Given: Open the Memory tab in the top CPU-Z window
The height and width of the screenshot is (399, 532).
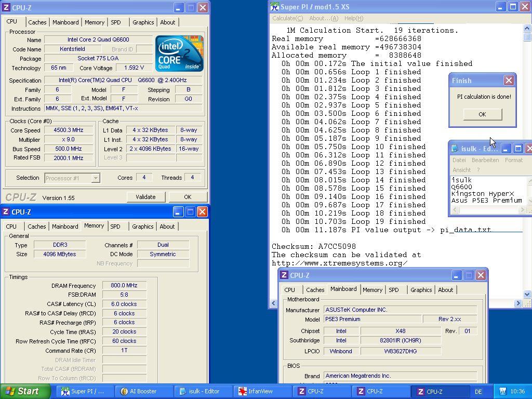Looking at the screenshot, I should pyautogui.click(x=95, y=22).
